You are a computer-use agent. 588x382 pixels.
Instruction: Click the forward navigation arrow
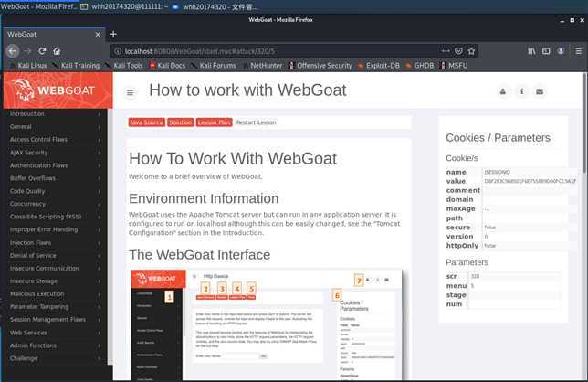point(27,50)
